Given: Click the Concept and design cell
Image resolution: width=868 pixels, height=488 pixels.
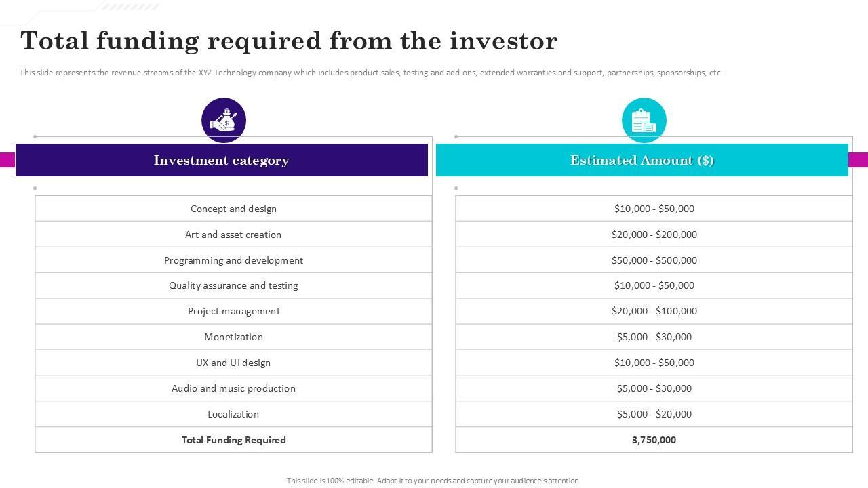Looking at the screenshot, I should point(233,209).
